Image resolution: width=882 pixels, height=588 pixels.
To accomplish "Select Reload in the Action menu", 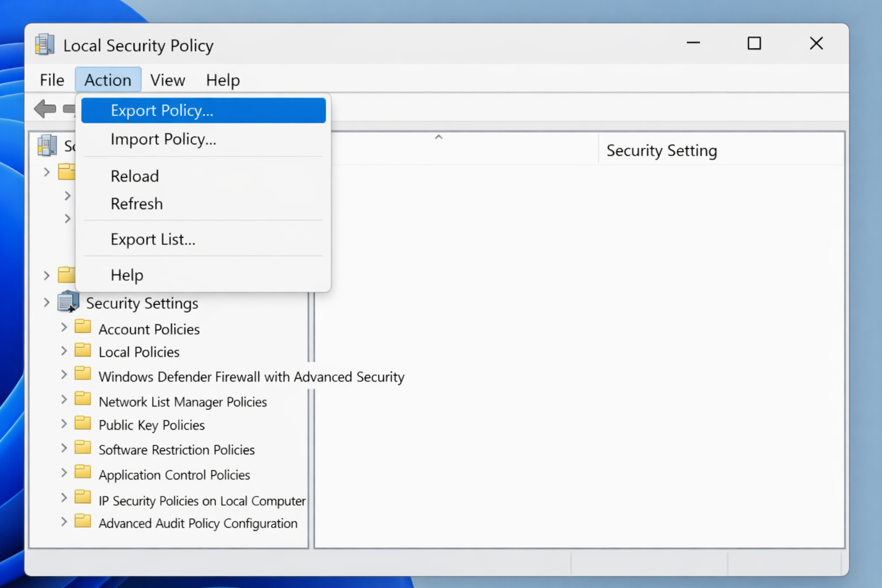I will (203, 176).
